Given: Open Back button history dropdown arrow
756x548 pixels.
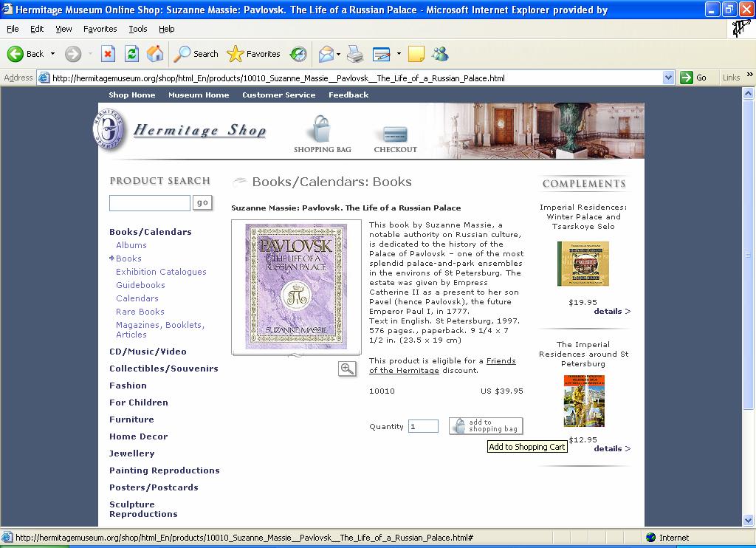Looking at the screenshot, I should pos(52,54).
